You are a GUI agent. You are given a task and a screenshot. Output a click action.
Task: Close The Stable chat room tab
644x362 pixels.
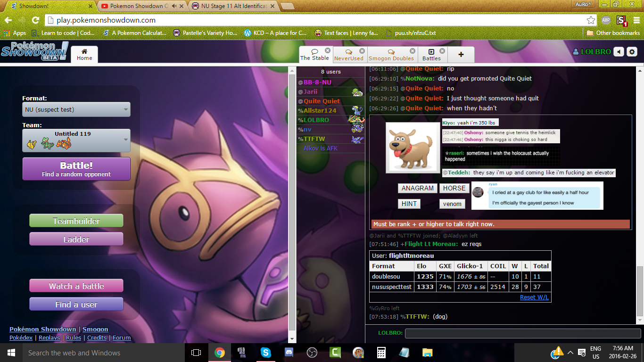coord(328,50)
